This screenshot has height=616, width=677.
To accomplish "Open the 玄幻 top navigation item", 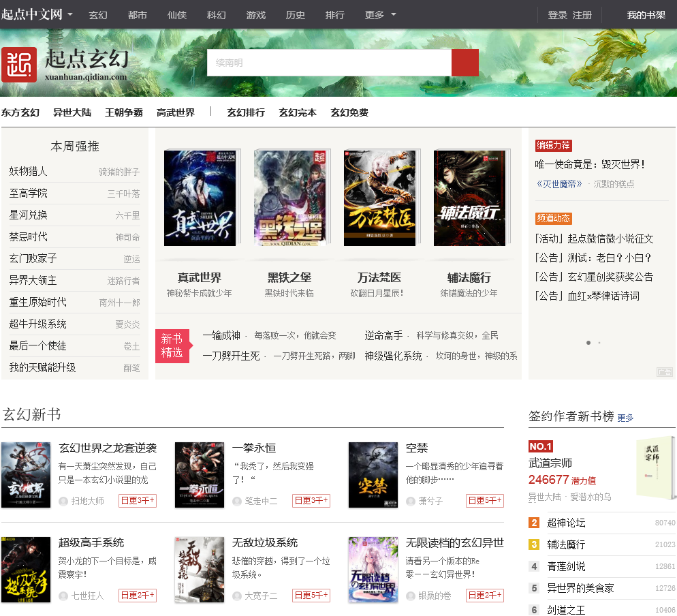I will click(x=98, y=15).
